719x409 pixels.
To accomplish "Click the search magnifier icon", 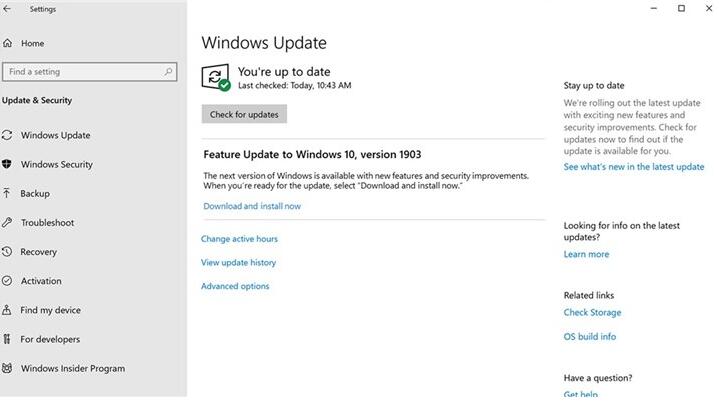I will point(168,72).
